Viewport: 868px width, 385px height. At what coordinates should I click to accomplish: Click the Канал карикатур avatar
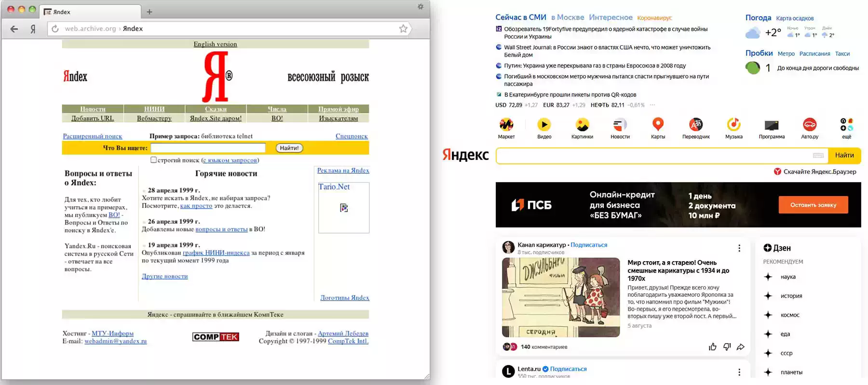coord(508,248)
